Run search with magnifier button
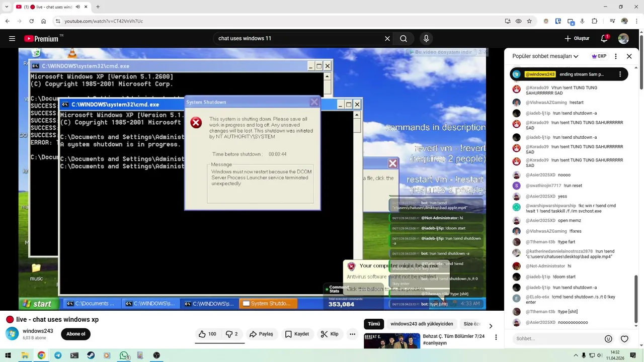The image size is (644, 362). 404,39
